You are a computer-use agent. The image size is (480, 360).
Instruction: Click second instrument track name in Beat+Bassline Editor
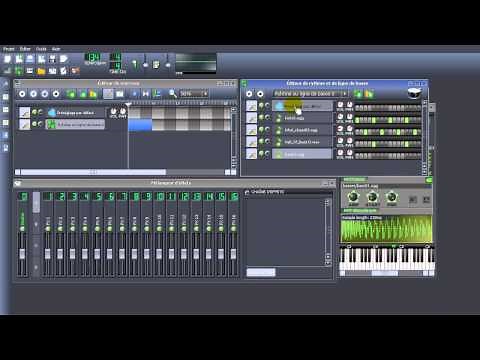(x=302, y=118)
